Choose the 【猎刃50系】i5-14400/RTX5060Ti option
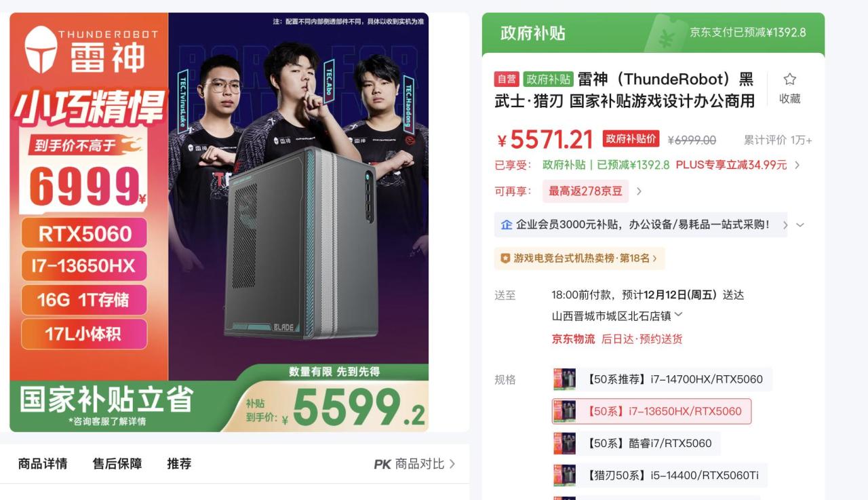This screenshot has width=868, height=500. pos(659,476)
